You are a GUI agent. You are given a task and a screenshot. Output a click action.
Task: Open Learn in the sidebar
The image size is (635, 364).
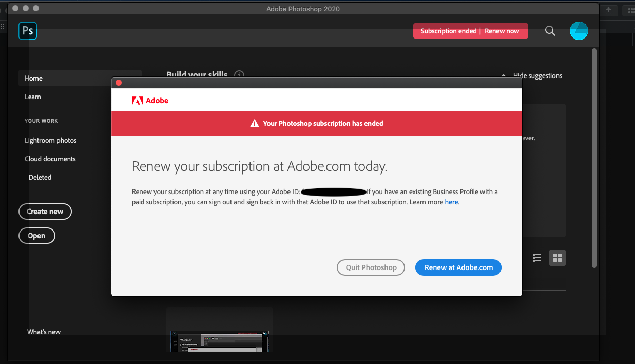click(33, 97)
